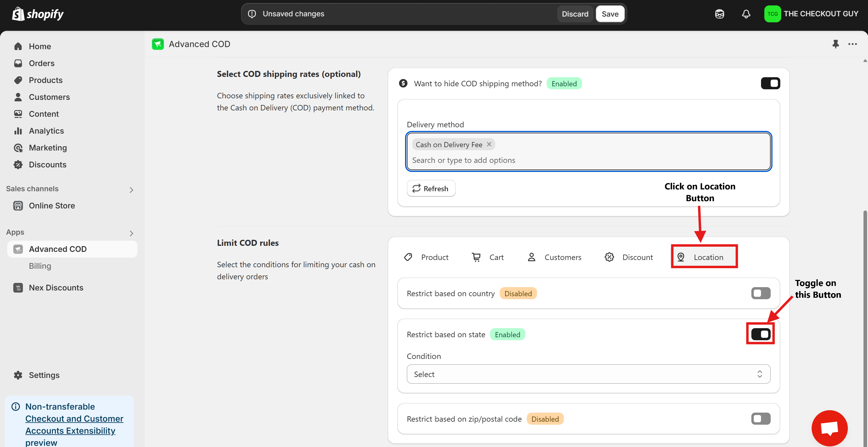Viewport: 868px width, 447px height.
Task: Expand the Sales channels section chevron
Action: [x=131, y=190]
